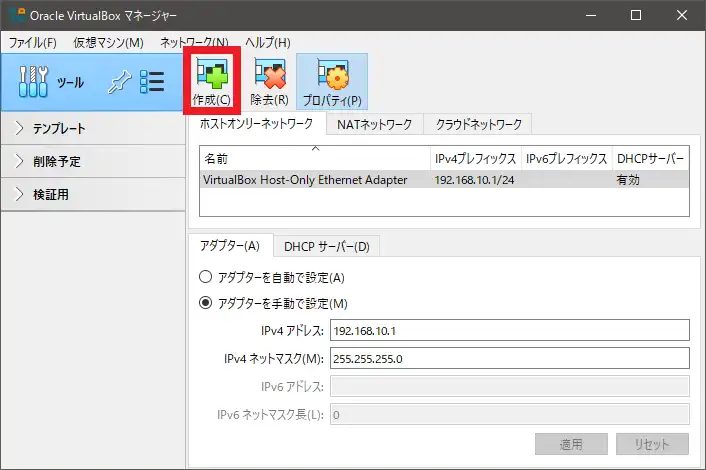Sort by the IPv4プレフィックス column header

point(475,158)
